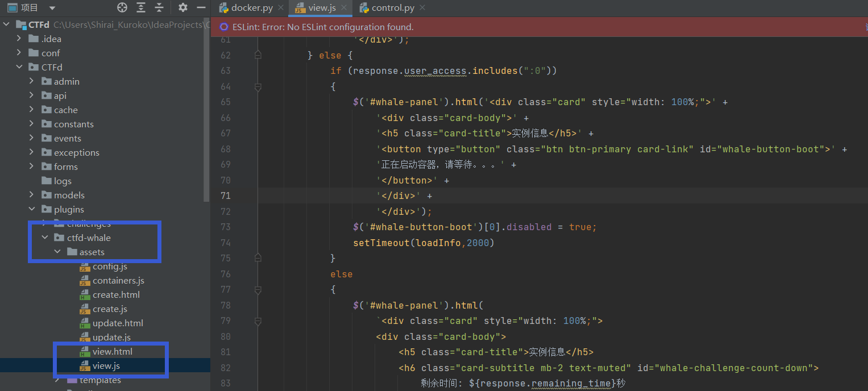Close the control.py editor tab
The image size is (868, 391).
(421, 8)
